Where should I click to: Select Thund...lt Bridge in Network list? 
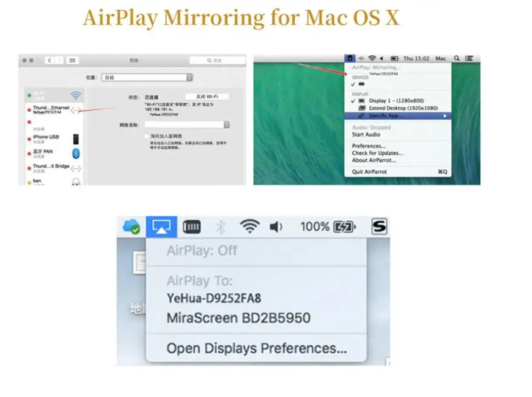[x=54, y=168]
